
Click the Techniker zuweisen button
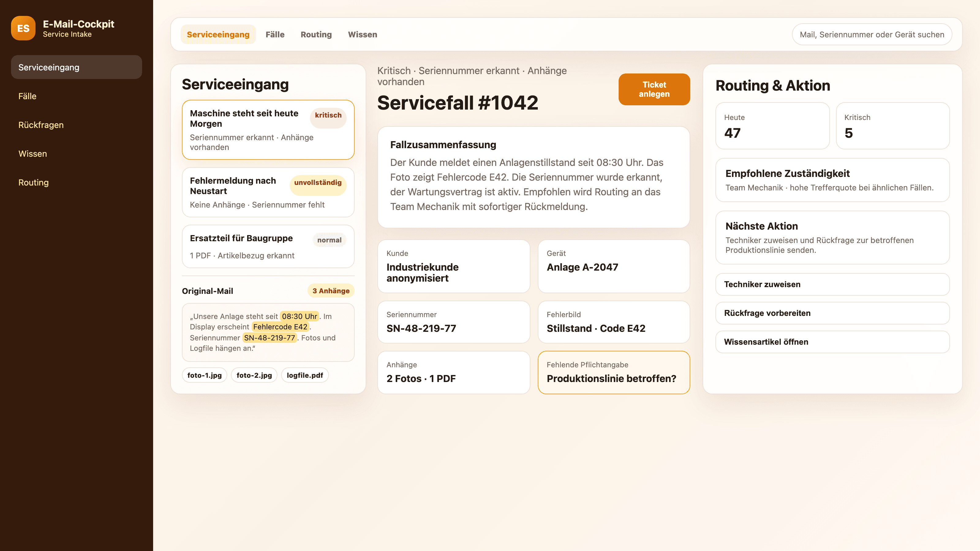(x=832, y=284)
